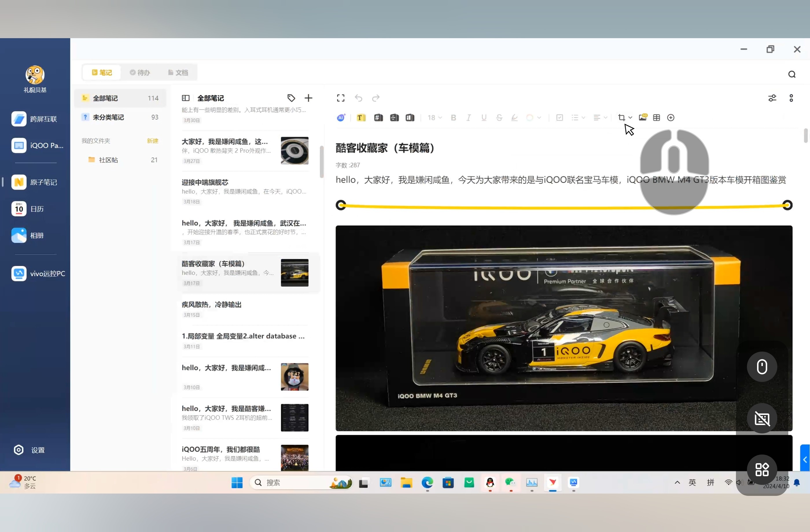Open the tag filter icon

(291, 98)
